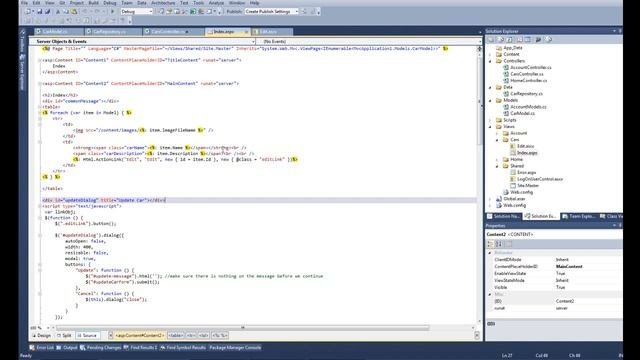
Task: Expand the Content folder in Solution Explorer
Action: click(491, 54)
